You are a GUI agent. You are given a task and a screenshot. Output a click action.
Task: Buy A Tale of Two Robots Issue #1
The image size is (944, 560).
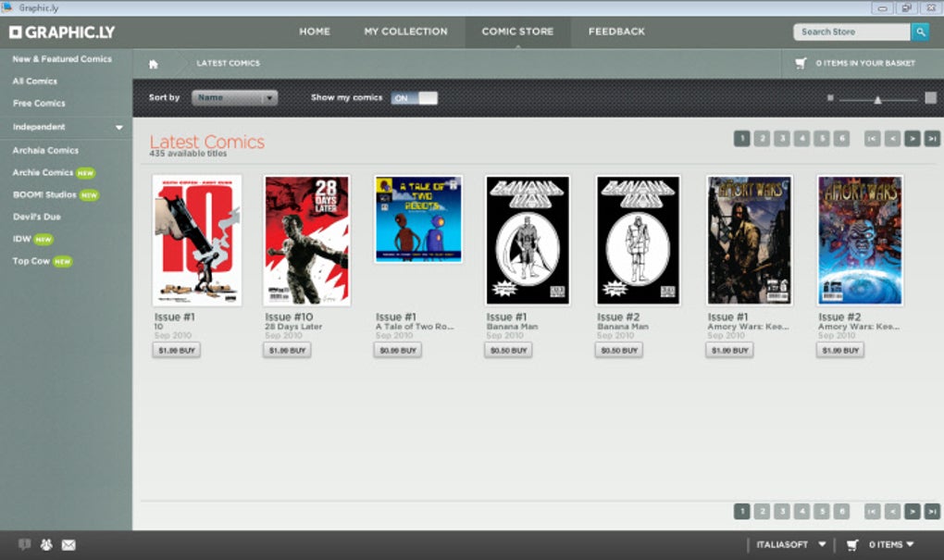tap(398, 351)
